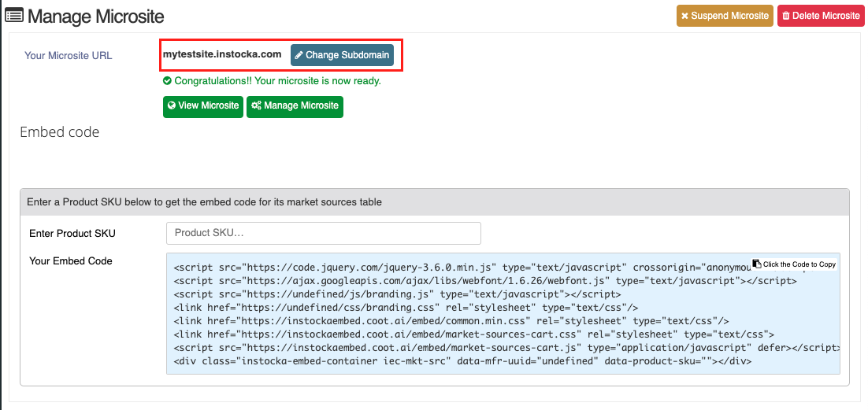Click the Delete Microsite button
868x410 pixels.
pos(821,16)
